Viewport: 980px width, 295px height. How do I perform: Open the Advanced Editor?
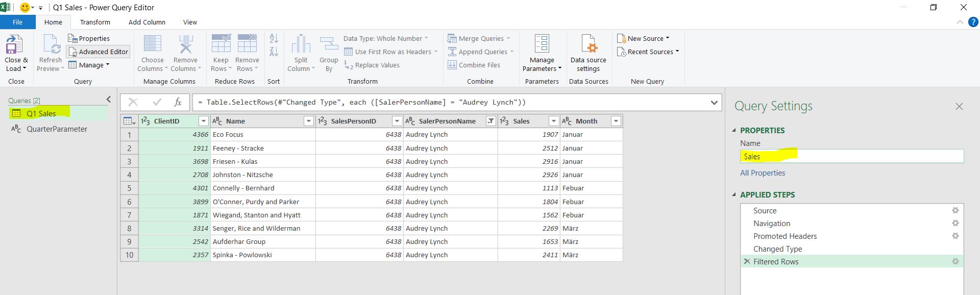tap(98, 52)
